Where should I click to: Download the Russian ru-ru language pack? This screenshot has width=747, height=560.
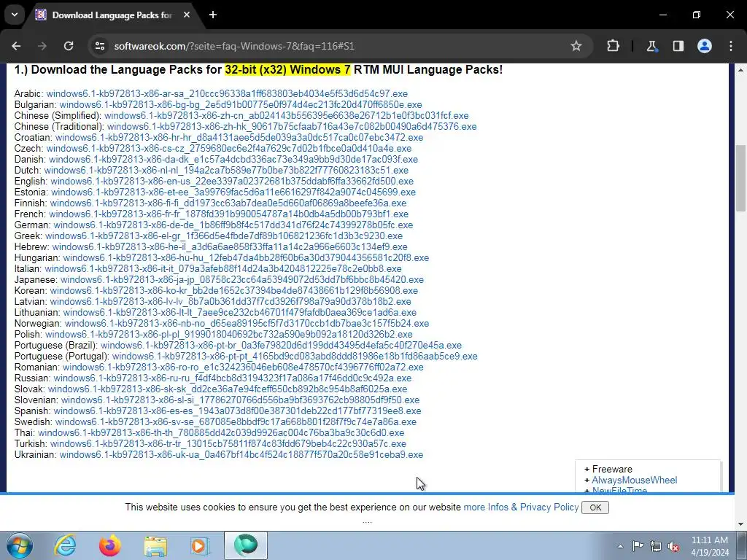233,378
